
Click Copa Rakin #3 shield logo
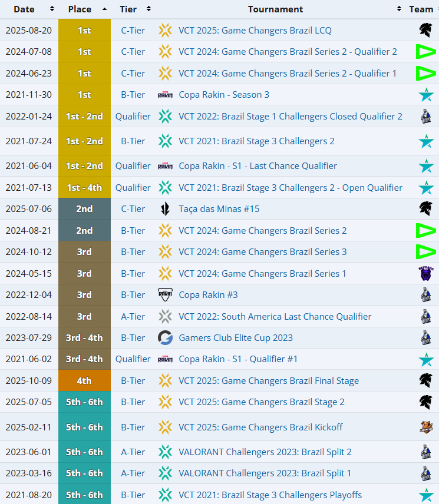[x=166, y=295]
